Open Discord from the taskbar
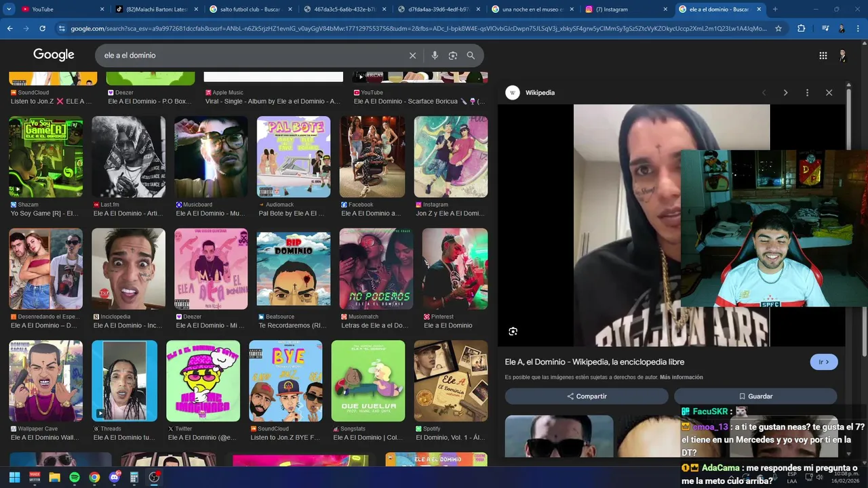The image size is (868, 488). 115,477
